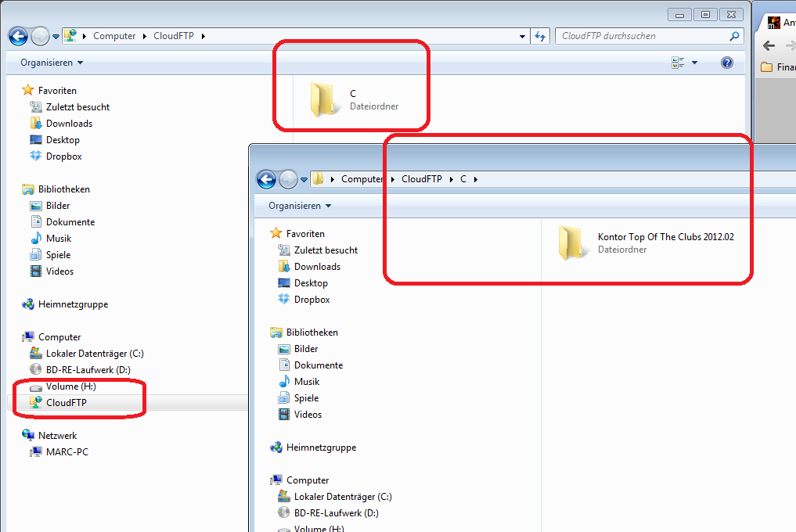796x532 pixels.
Task: Click CloudFTP breadcrumb in rear window address bar
Action: point(174,36)
